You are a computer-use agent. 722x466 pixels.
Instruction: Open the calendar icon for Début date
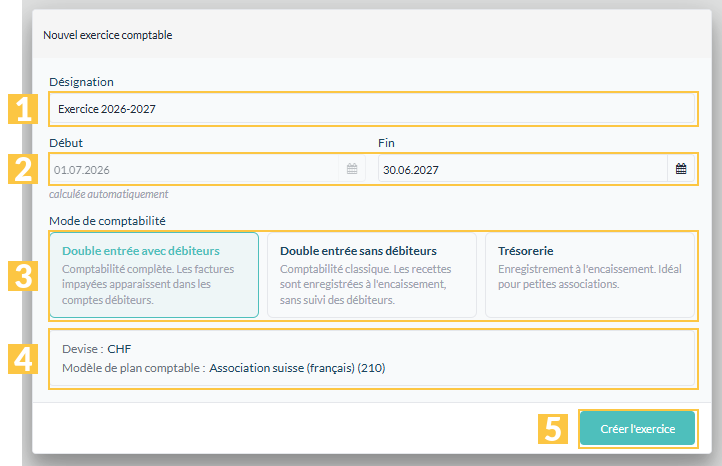pos(352,169)
